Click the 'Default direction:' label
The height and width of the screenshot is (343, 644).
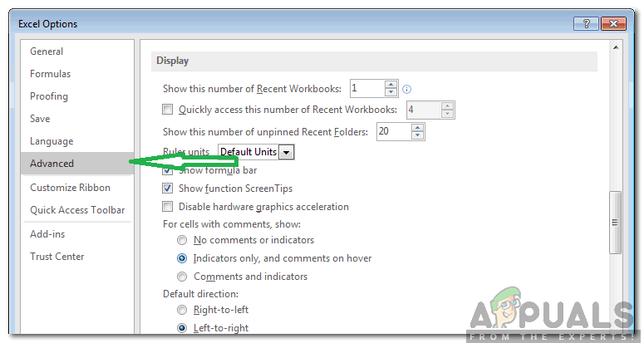[200, 294]
